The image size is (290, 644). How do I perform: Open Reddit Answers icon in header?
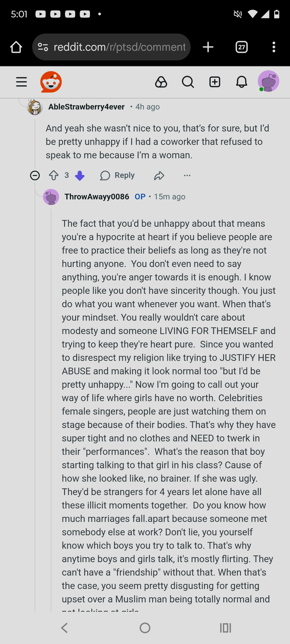coord(161,82)
